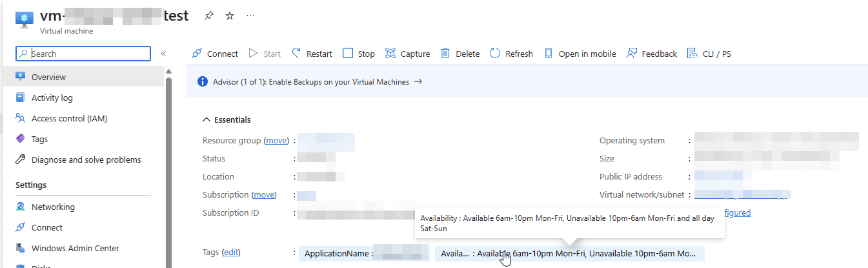Collapse the Essentials section
This screenshot has width=868, height=268.
click(207, 119)
